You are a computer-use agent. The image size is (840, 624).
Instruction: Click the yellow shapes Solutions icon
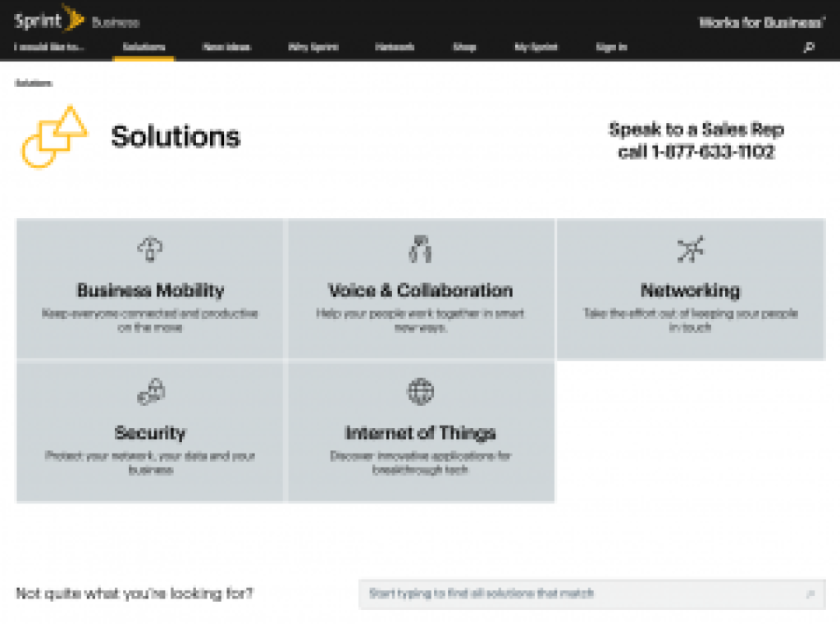click(54, 136)
